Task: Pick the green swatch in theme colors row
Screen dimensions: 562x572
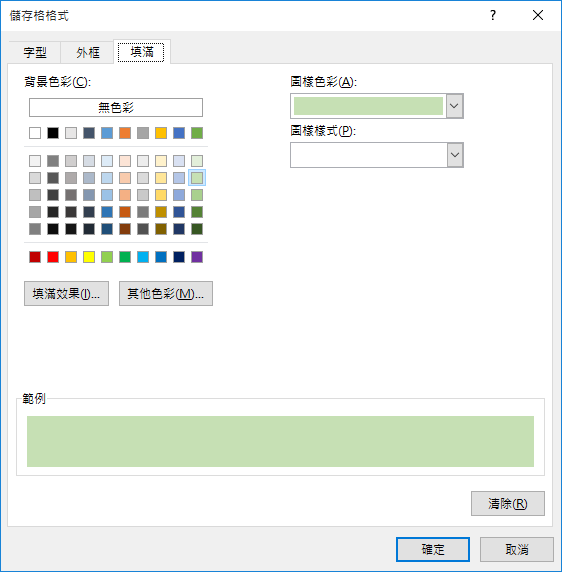Action: 197,133
